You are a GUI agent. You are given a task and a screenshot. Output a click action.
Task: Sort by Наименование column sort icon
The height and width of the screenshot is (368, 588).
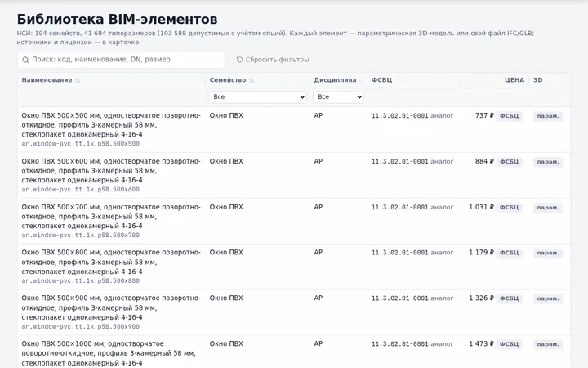(x=78, y=80)
